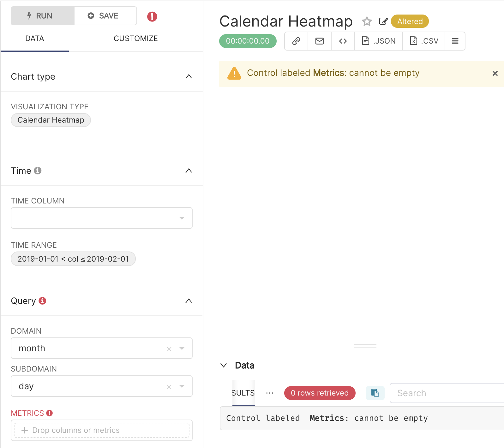Click the 0 rows retrieved badge
This screenshot has height=448, width=504.
click(x=320, y=393)
